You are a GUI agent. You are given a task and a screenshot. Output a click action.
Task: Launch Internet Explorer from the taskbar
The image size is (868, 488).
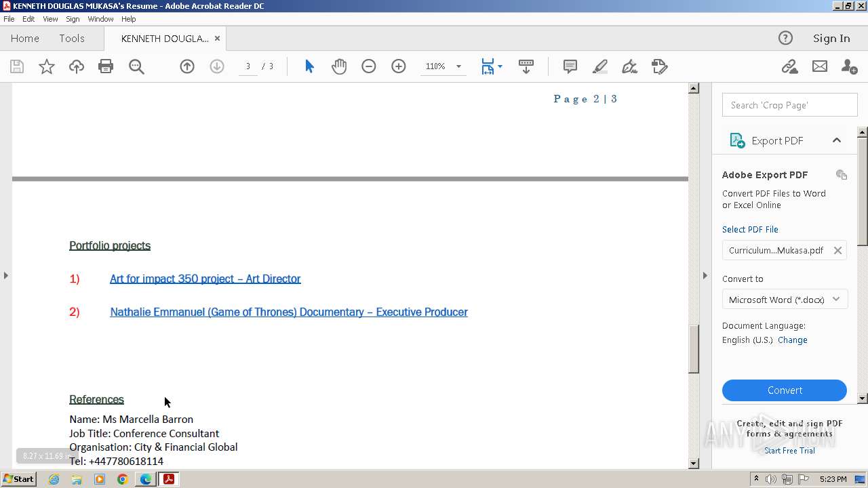pyautogui.click(x=54, y=479)
